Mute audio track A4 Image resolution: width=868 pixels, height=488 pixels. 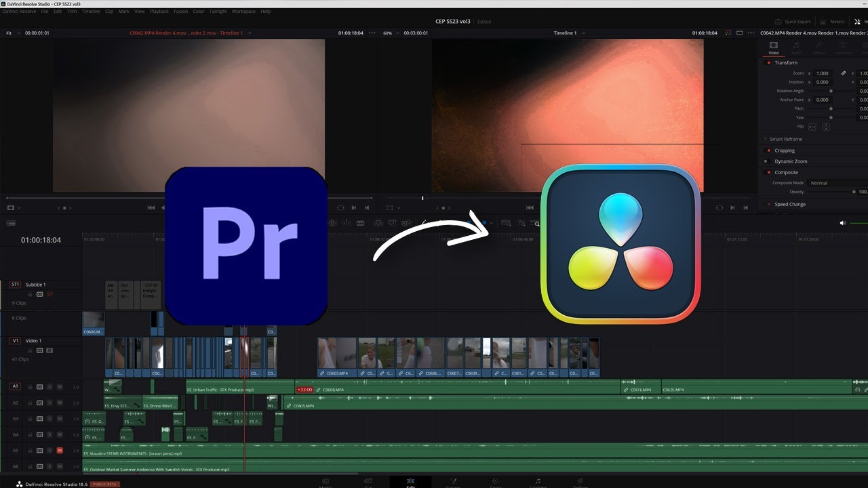tap(60, 435)
